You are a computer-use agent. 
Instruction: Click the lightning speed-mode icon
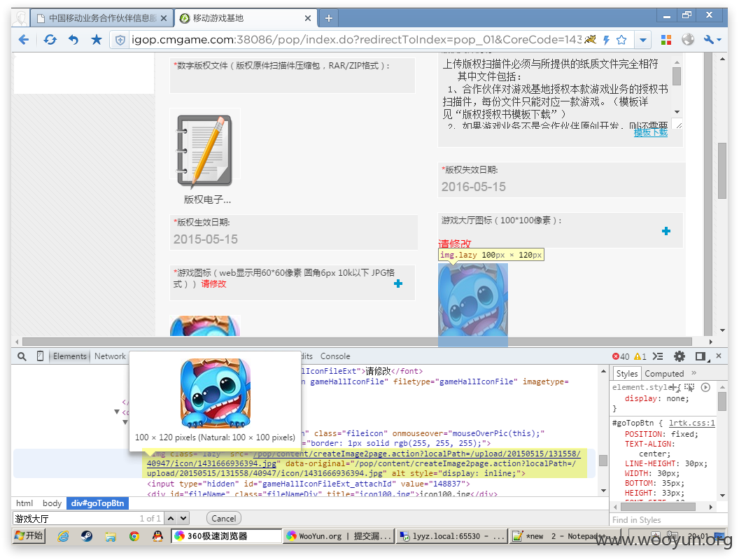point(606,40)
